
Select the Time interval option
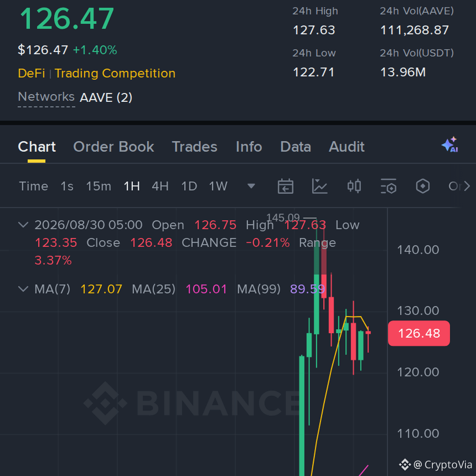pos(33,186)
